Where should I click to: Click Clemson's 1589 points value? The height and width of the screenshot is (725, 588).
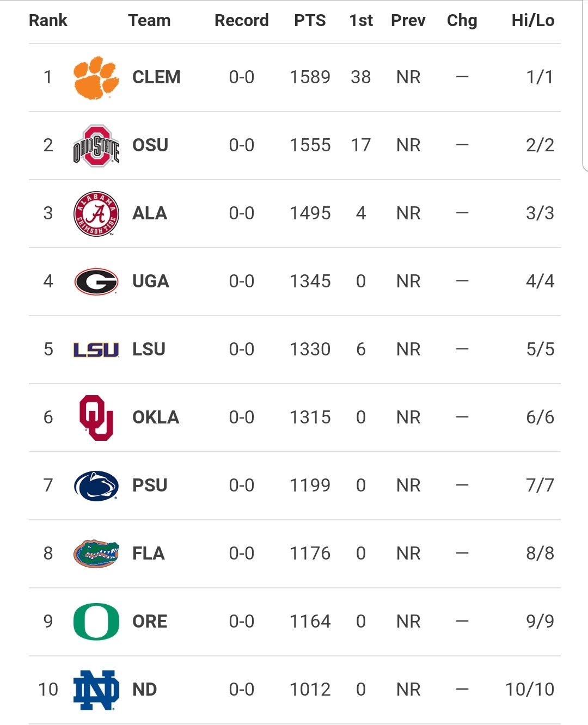tap(310, 77)
